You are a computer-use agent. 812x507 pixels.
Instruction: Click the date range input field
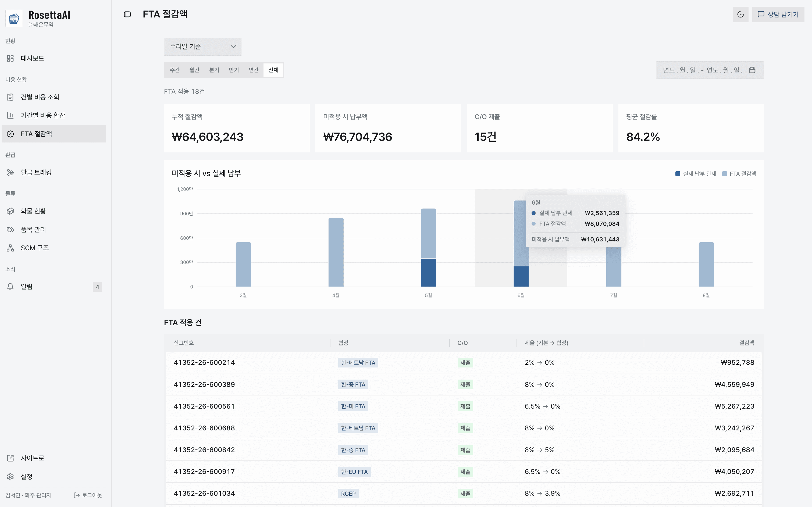710,70
